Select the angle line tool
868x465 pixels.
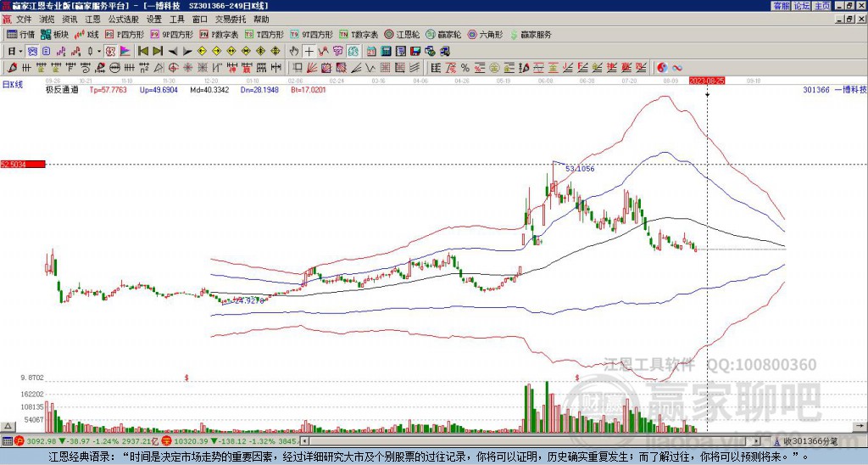pos(355,68)
